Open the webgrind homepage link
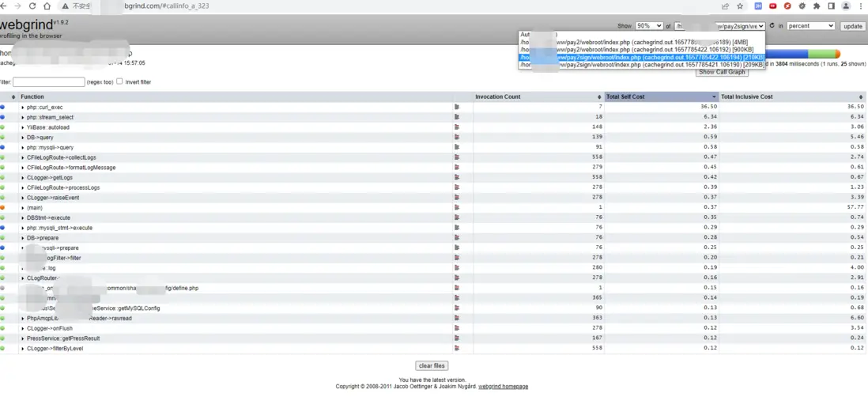This screenshot has width=868, height=397. pos(504,387)
